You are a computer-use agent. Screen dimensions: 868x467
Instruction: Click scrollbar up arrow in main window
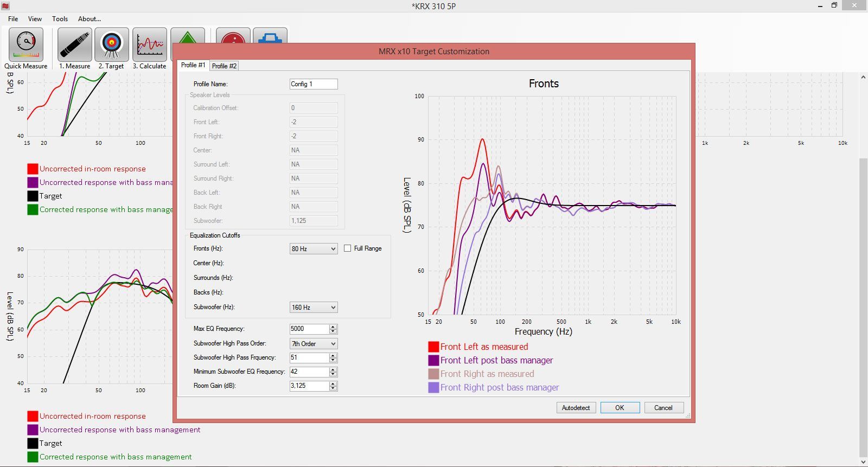coord(863,77)
